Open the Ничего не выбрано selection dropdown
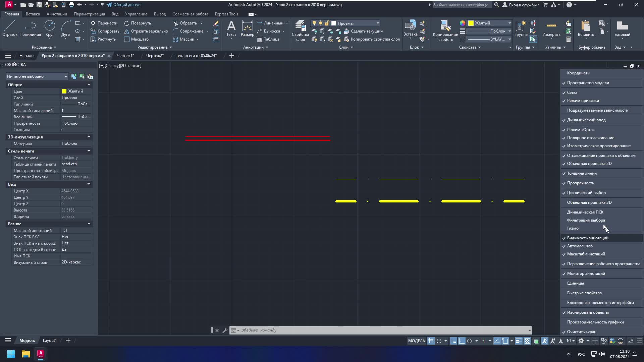The width and height of the screenshot is (644, 362). pyautogui.click(x=37, y=76)
